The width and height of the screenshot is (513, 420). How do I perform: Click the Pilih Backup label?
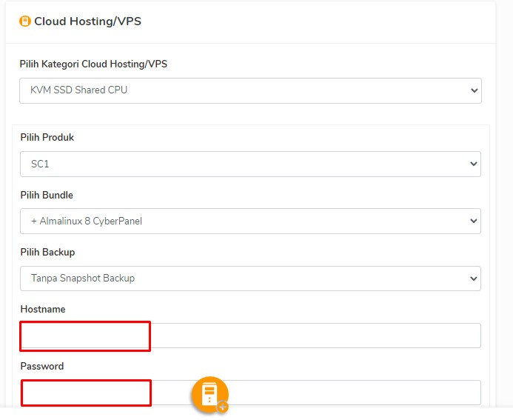47,252
